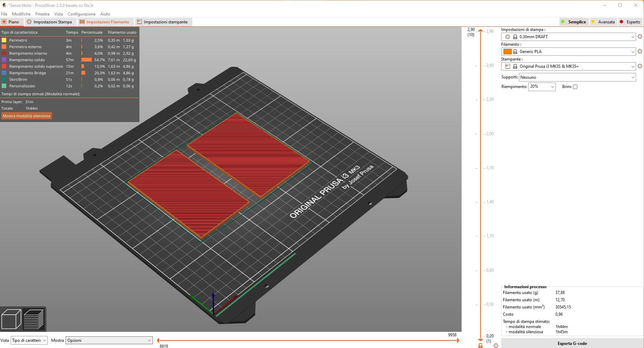Click the Filamento usato column header in the legend

coord(122,32)
